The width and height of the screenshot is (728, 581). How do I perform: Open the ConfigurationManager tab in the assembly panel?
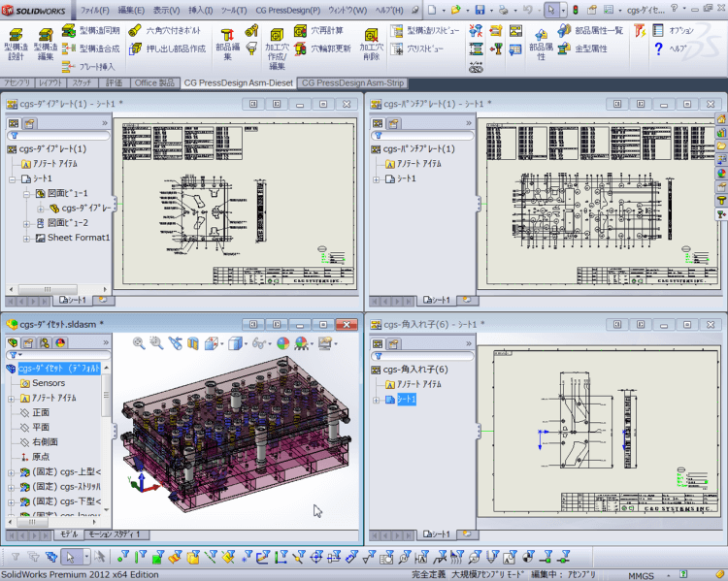click(44, 343)
